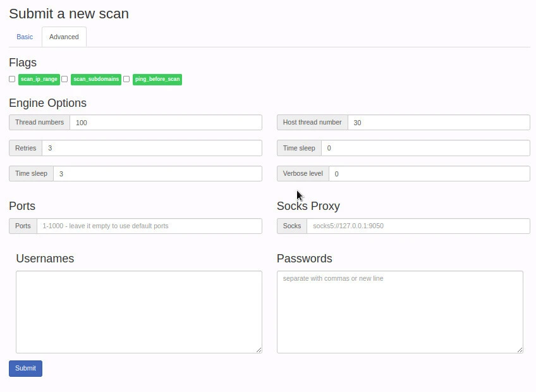Image resolution: width=536 pixels, height=392 pixels.
Task: Focus the Thread numbers input field
Action: point(166,123)
